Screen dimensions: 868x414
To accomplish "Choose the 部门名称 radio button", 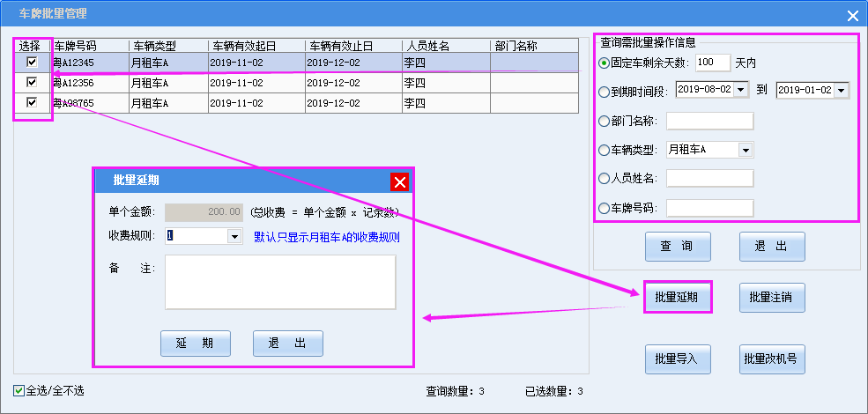I will [x=605, y=121].
